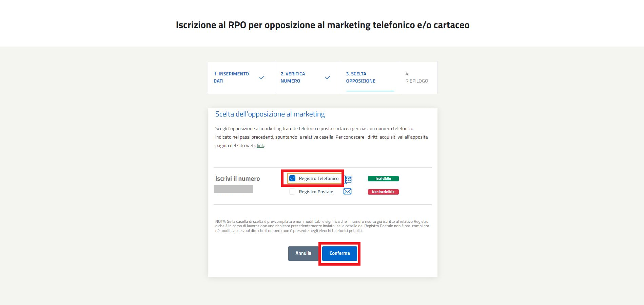
Task: Select step 3 Scelta Opposizione
Action: [x=370, y=77]
